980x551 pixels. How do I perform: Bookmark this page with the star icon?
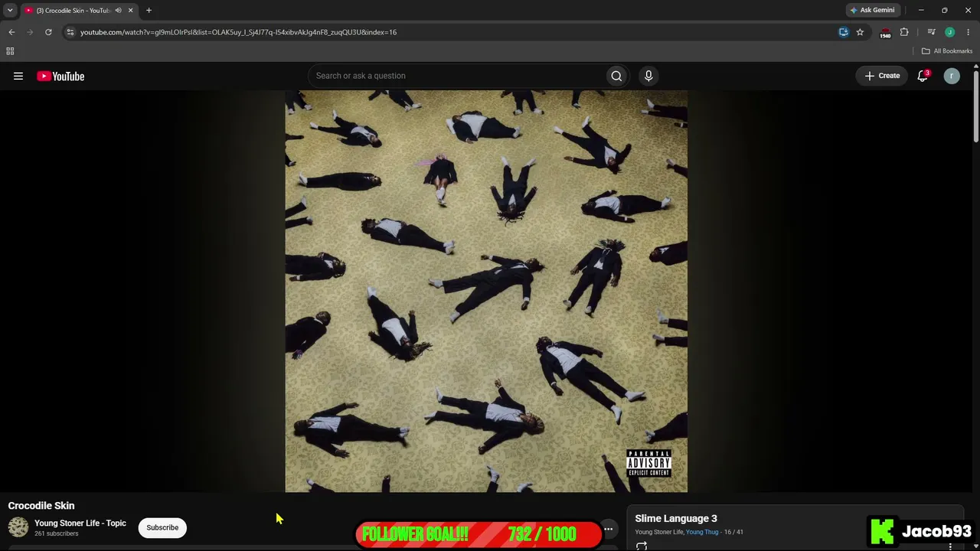point(860,32)
